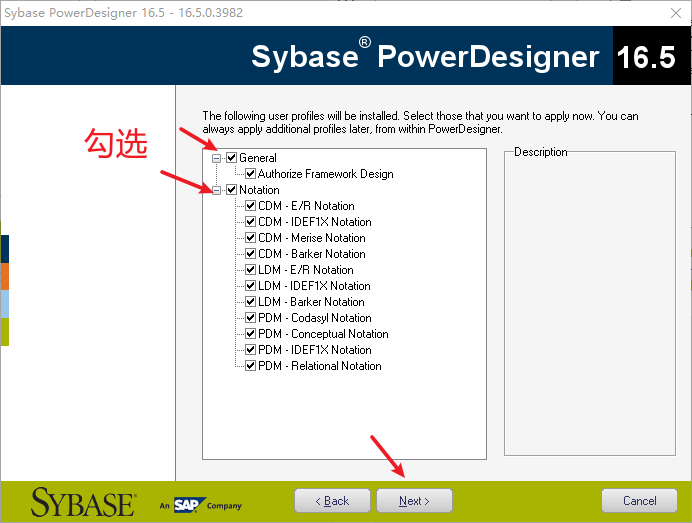Collapse the General tree node
This screenshot has width=692, height=523.
click(x=216, y=158)
